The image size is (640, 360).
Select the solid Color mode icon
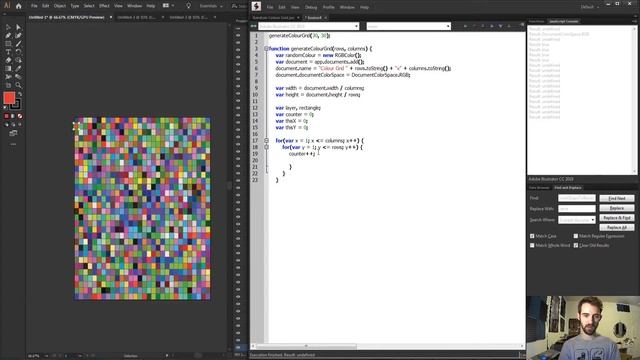click(x=7, y=116)
